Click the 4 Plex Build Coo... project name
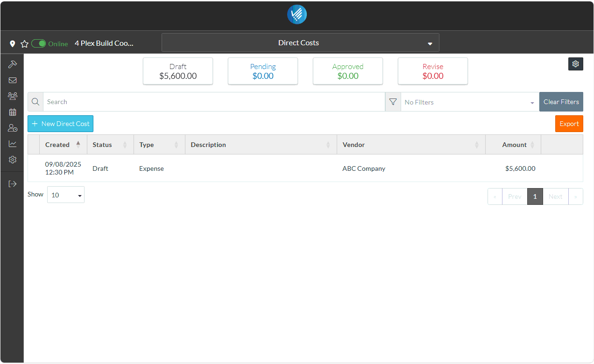 (104, 43)
